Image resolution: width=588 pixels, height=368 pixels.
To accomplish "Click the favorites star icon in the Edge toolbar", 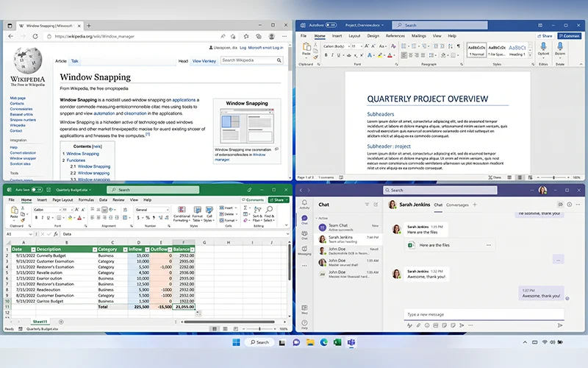I will pos(246,36).
